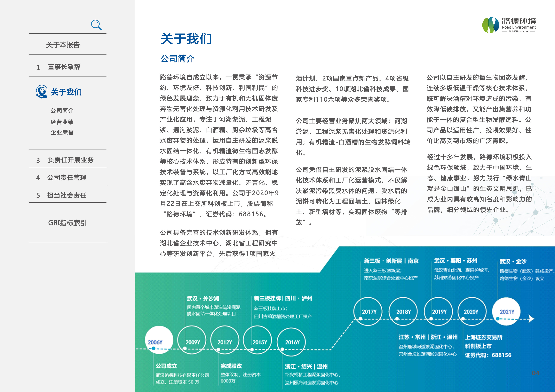Click the 2012Y timeline circle
Viewport: 555px width, 392px height.
[224, 340]
